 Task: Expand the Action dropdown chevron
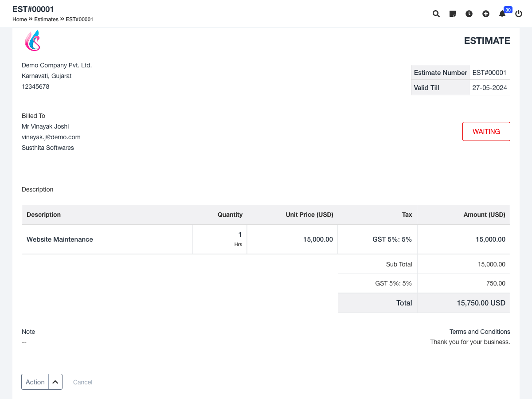(x=55, y=382)
